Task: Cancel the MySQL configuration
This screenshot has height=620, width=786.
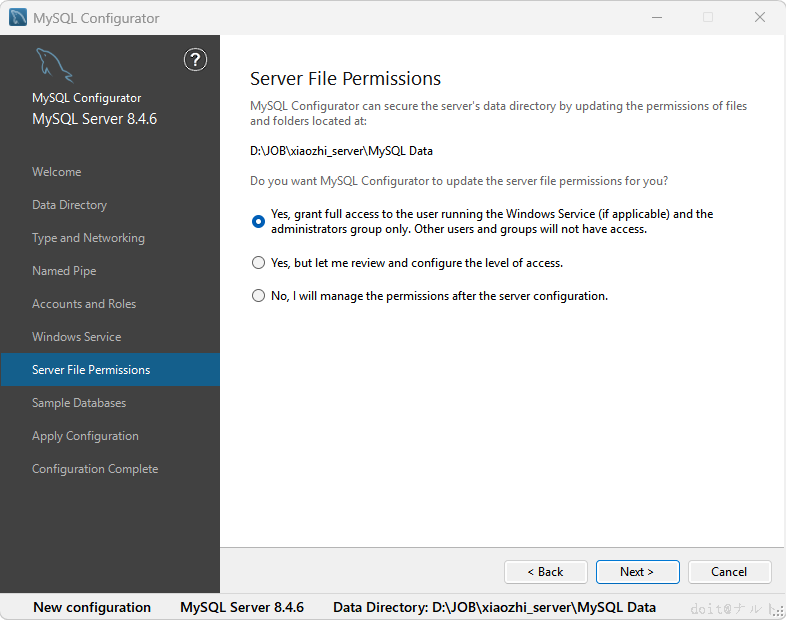Action: 729,572
